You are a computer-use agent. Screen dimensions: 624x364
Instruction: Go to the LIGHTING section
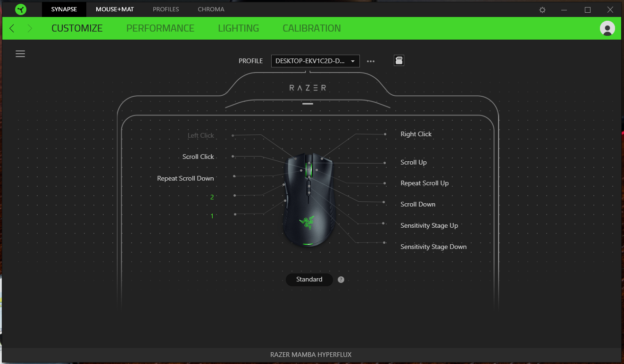tap(238, 28)
